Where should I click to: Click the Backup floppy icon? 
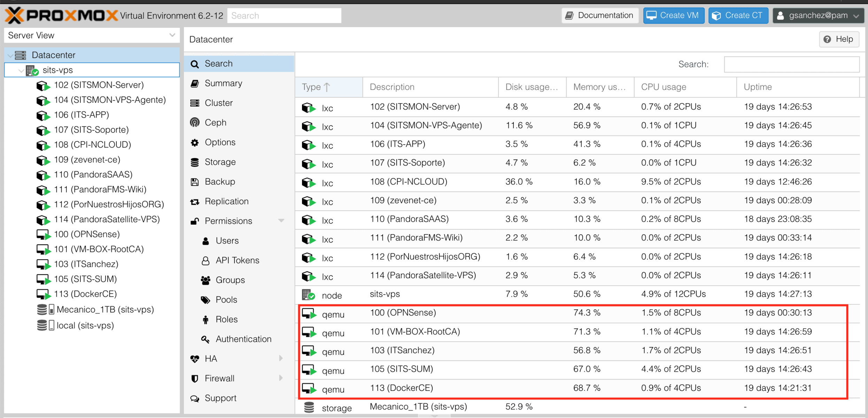tap(195, 182)
